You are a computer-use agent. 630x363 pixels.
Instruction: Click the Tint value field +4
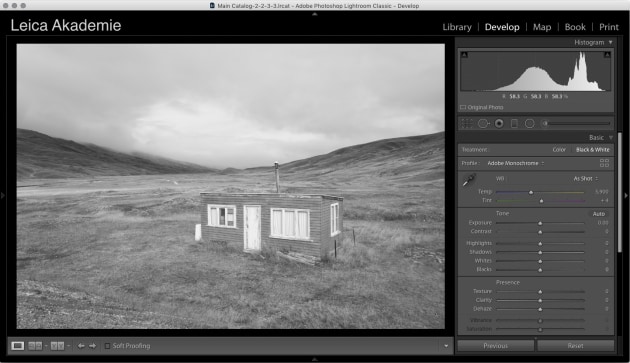pyautogui.click(x=605, y=201)
